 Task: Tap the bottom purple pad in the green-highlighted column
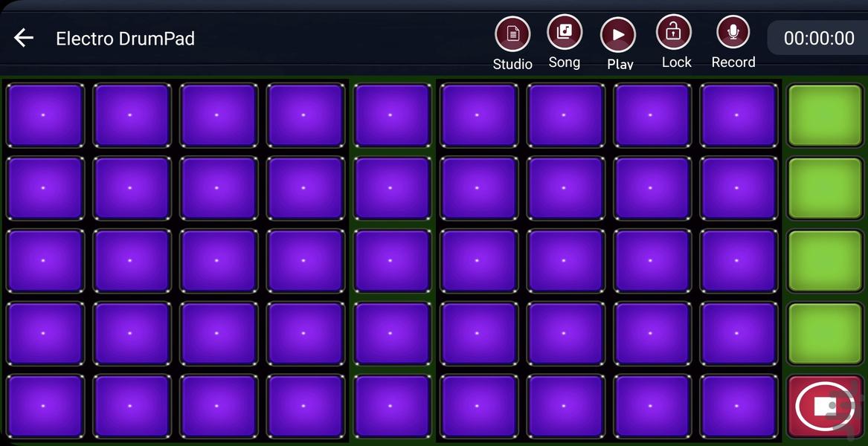[x=392, y=406]
